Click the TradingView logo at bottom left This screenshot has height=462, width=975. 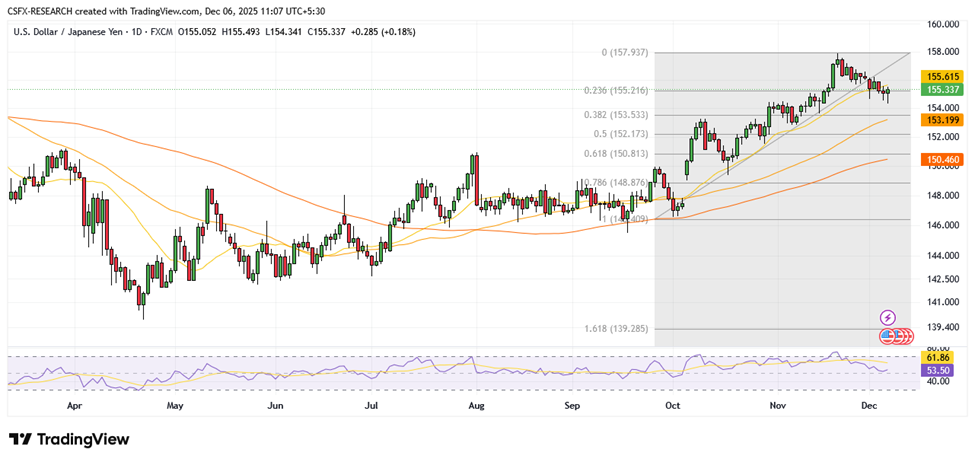(69, 440)
